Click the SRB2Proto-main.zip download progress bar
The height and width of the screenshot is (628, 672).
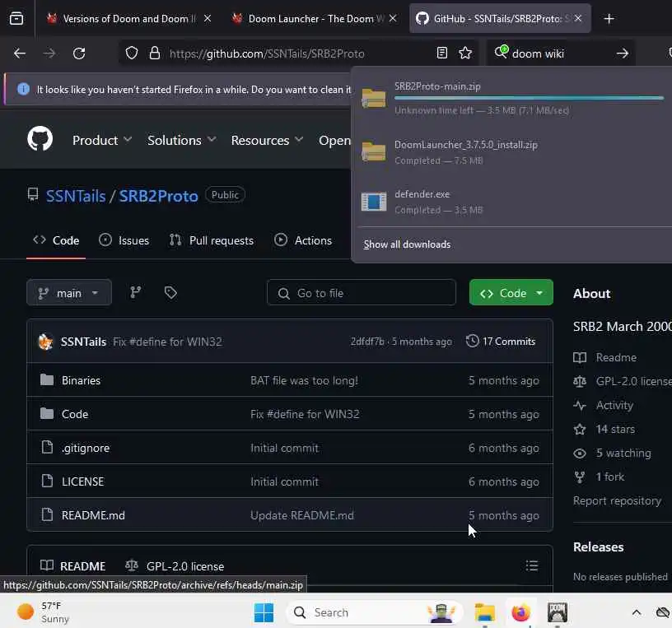click(529, 98)
